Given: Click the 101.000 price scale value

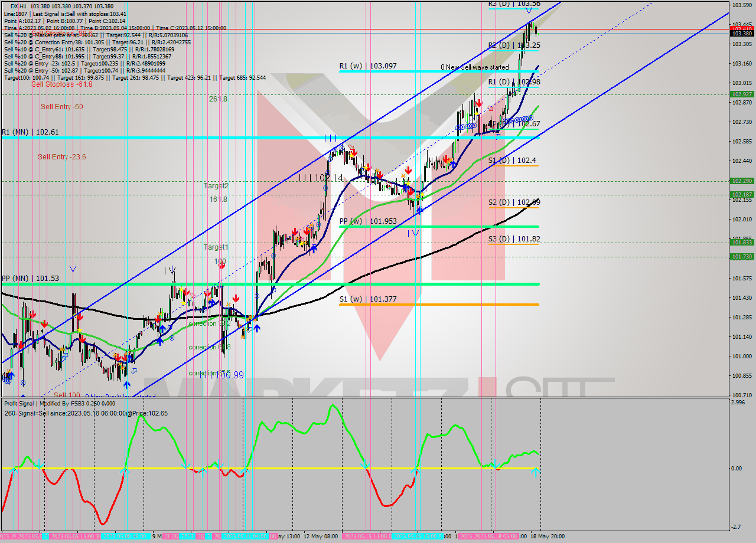Looking at the screenshot, I should pyautogui.click(x=742, y=356).
